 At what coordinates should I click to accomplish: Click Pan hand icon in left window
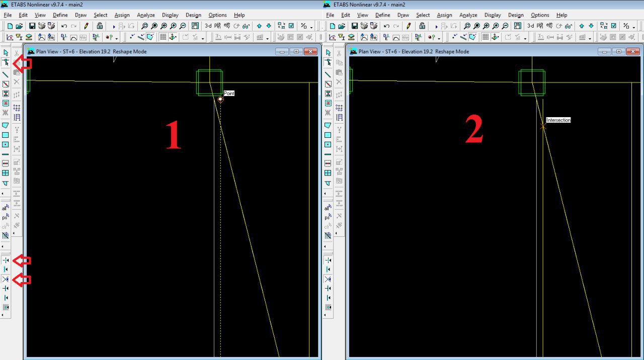click(x=195, y=26)
